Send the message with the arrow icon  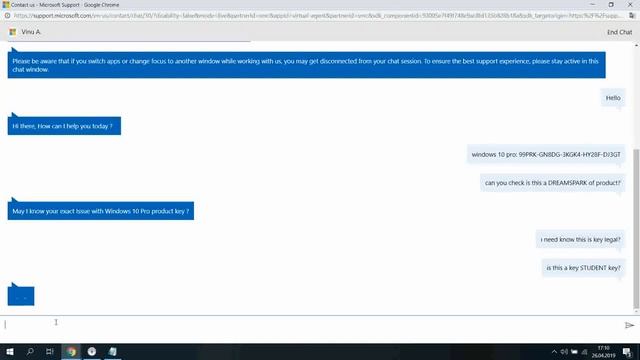[x=629, y=325]
